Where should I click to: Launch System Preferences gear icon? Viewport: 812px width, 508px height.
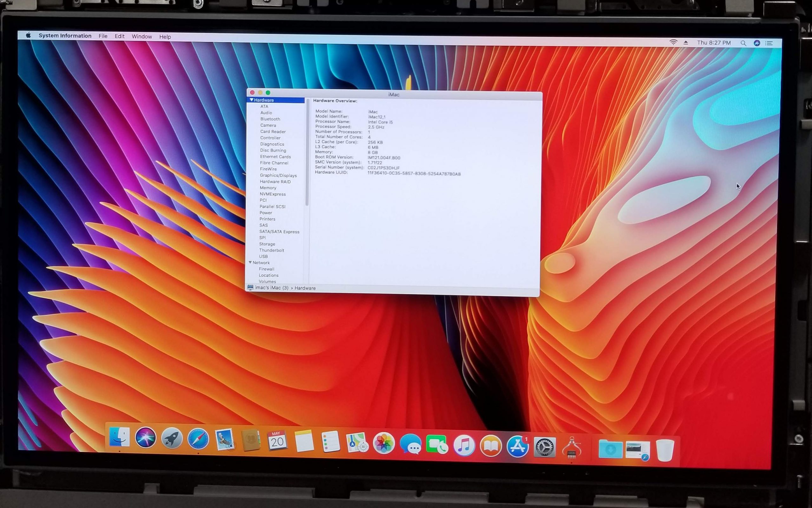coord(545,447)
